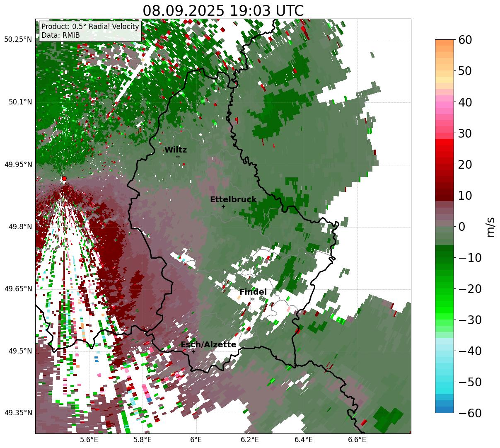Click the title 08.09.2025 19:03 UTC
This screenshot has height=448, width=500.
(x=223, y=11)
